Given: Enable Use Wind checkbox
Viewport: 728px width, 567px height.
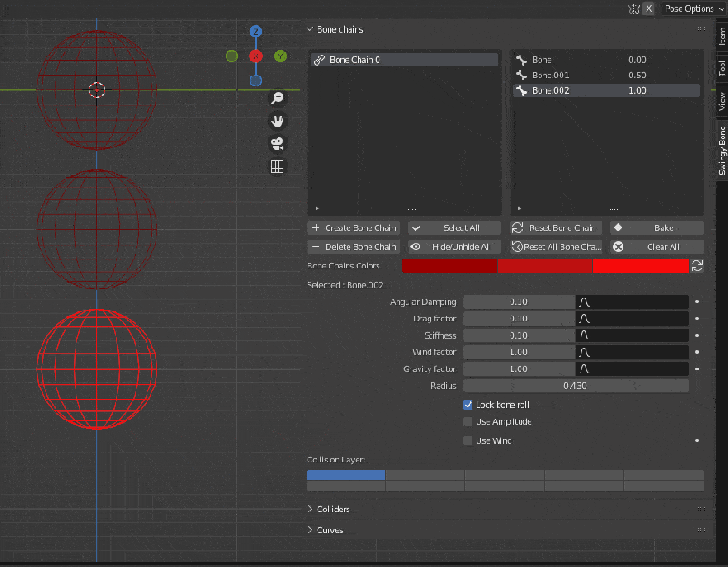Looking at the screenshot, I should (468, 440).
